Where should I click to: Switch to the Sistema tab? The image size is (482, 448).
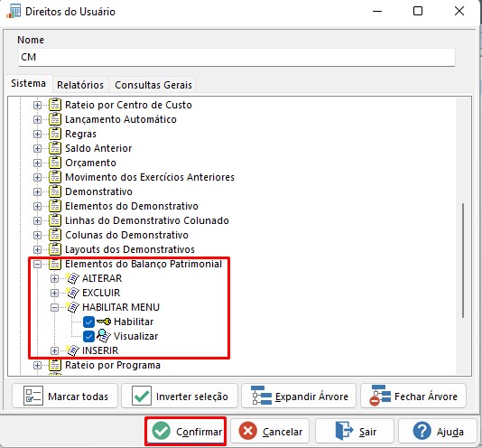pos(28,84)
